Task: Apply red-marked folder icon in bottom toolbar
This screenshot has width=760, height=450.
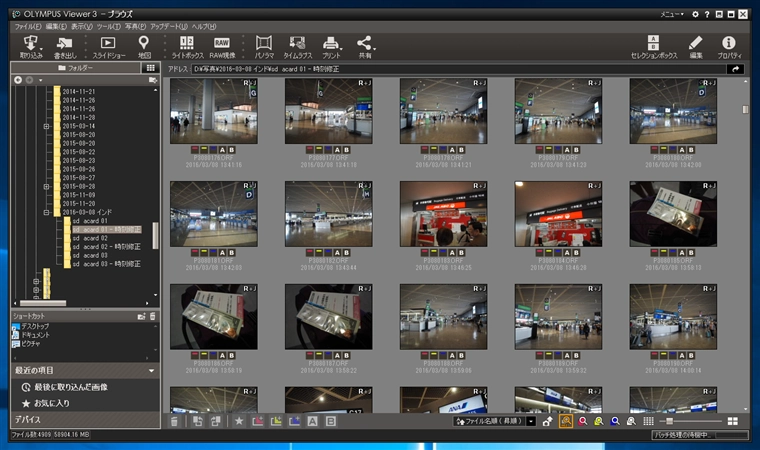Action: click(257, 421)
